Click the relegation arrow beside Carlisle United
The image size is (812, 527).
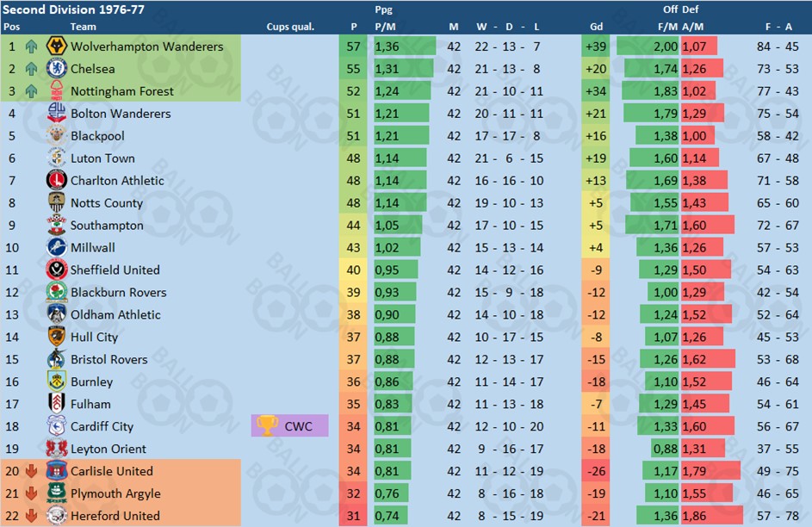coord(32,471)
